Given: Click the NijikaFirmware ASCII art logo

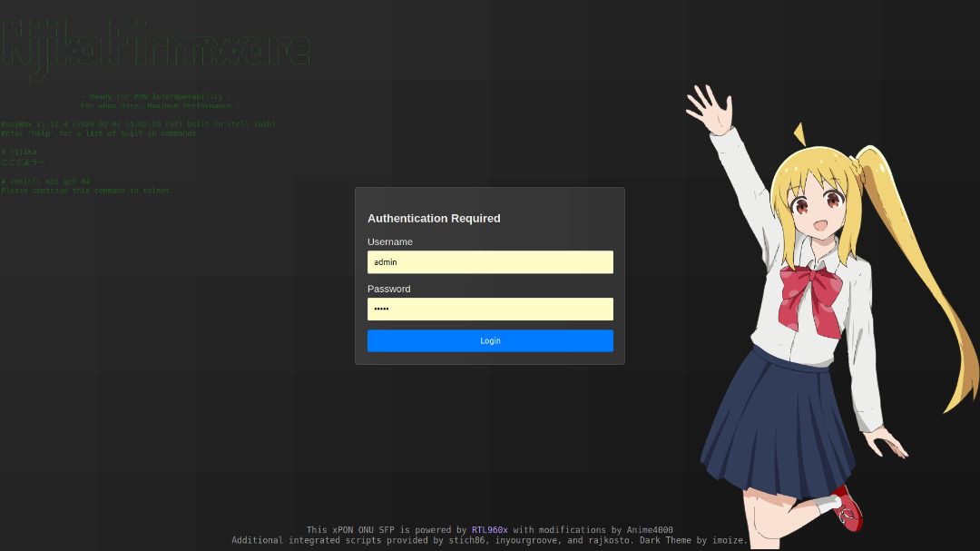Looking at the screenshot, I should click(x=154, y=49).
